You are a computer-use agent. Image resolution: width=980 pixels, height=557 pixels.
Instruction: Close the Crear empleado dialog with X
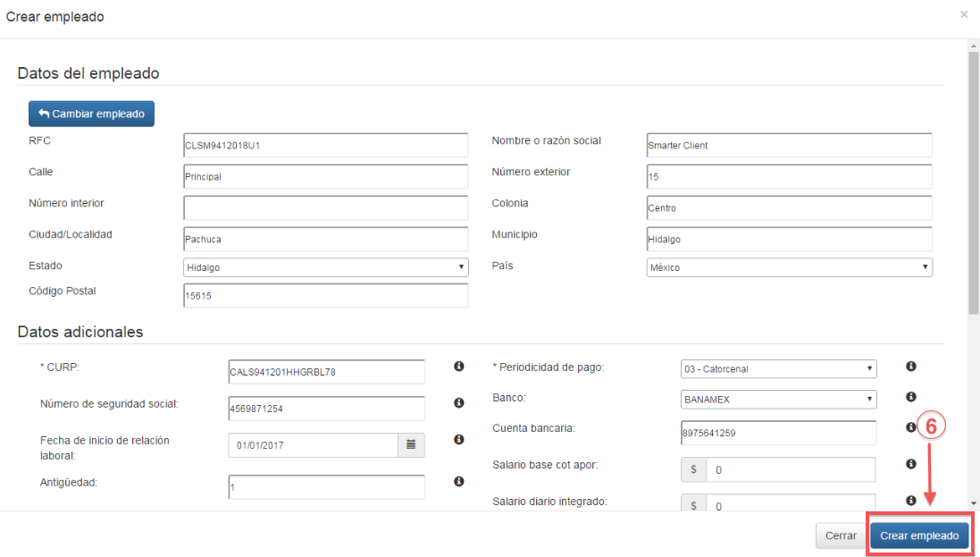(x=964, y=14)
